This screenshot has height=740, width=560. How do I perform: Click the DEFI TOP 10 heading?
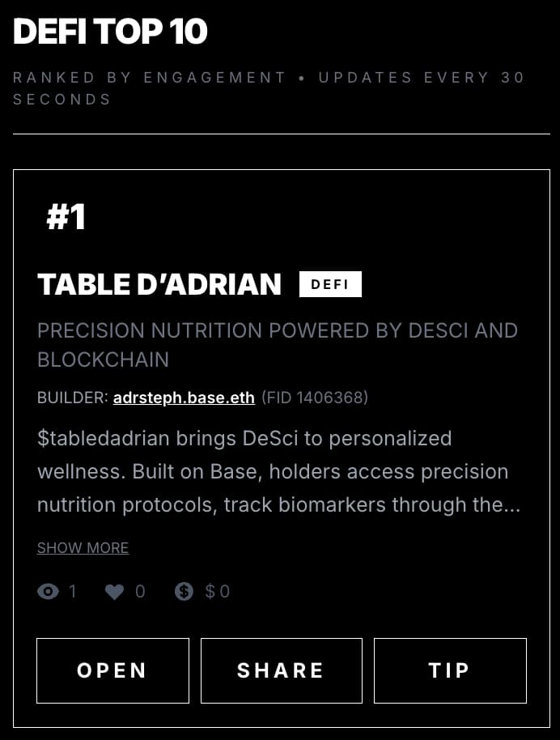tap(111, 32)
